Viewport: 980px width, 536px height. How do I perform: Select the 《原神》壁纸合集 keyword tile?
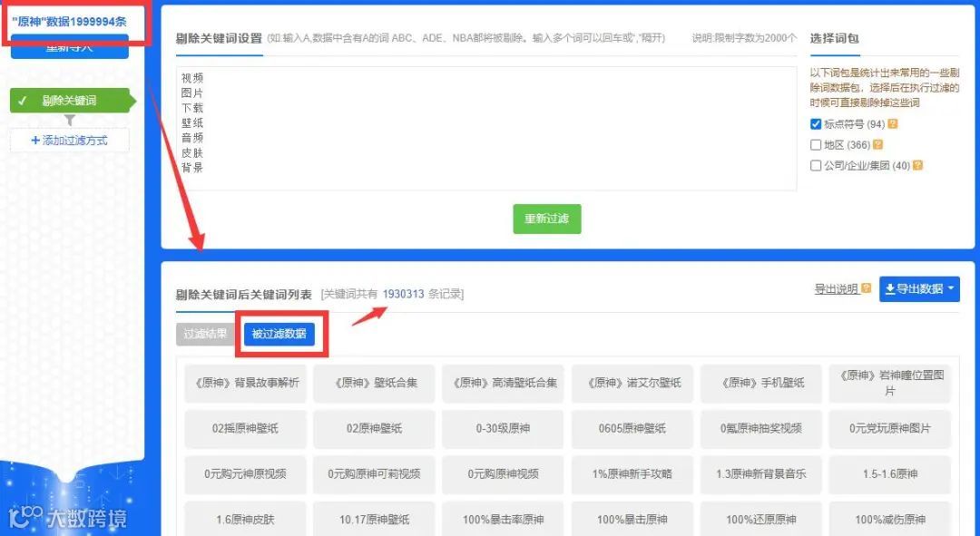pyautogui.click(x=373, y=384)
